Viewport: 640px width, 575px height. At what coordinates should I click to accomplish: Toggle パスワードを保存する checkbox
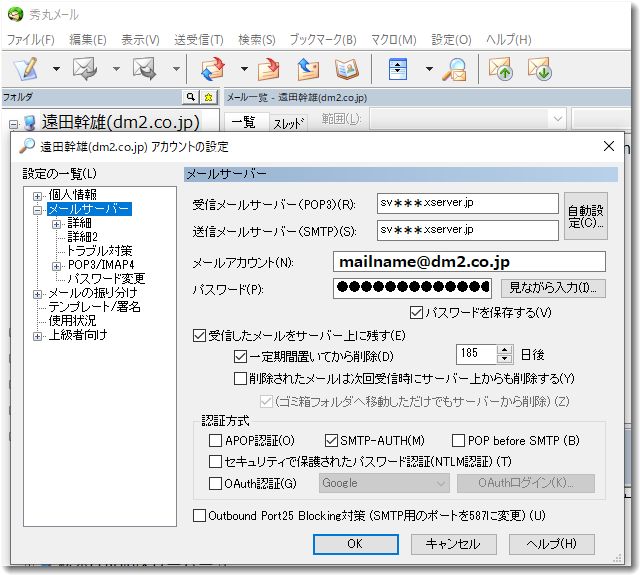coord(416,313)
